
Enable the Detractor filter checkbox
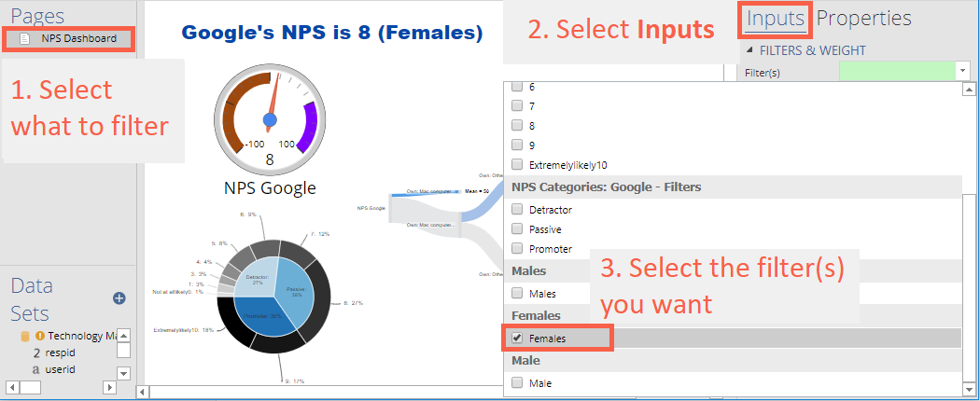(x=517, y=209)
